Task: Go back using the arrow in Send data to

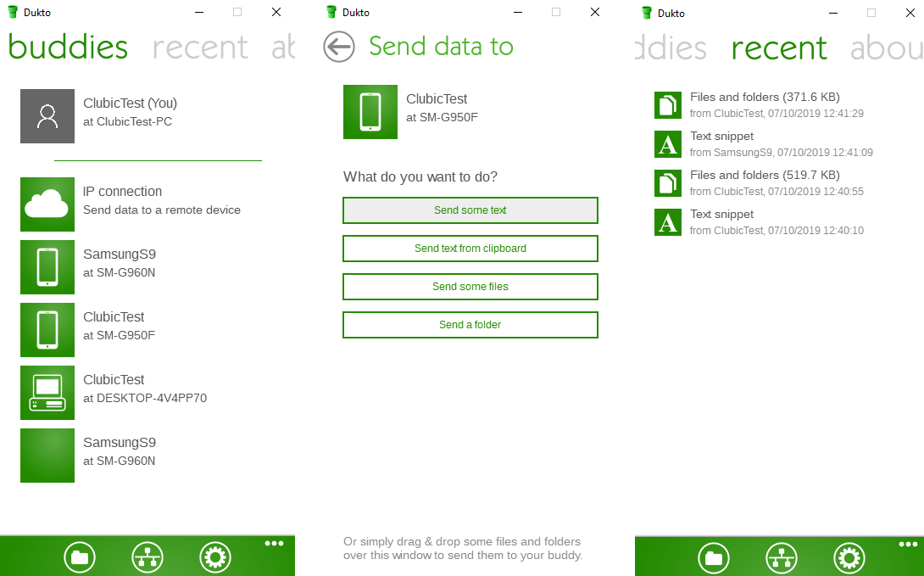Action: [339, 47]
